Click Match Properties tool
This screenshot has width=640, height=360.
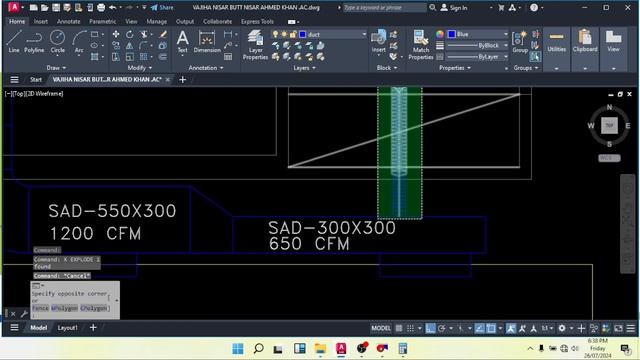(420, 45)
